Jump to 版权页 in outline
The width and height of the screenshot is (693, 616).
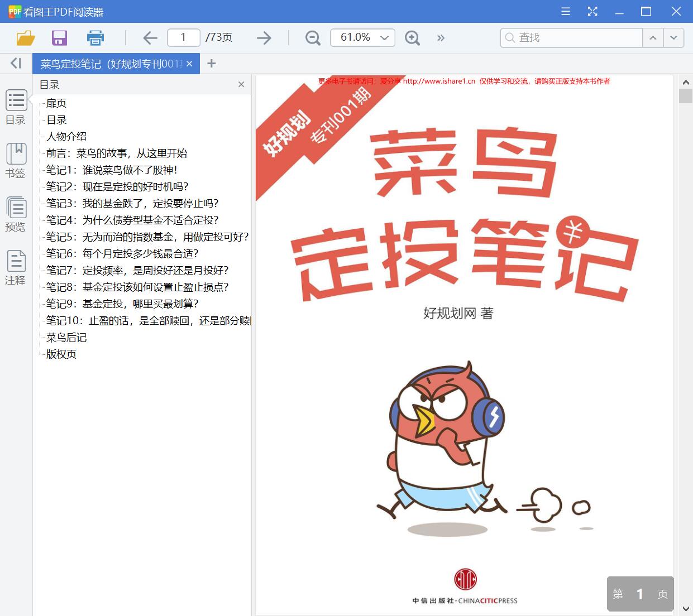(x=61, y=354)
